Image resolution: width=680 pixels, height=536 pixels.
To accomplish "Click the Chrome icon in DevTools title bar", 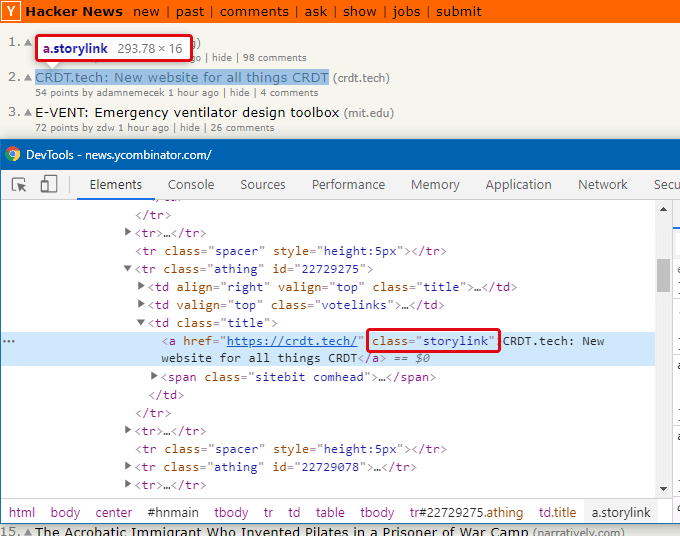I will [13, 154].
